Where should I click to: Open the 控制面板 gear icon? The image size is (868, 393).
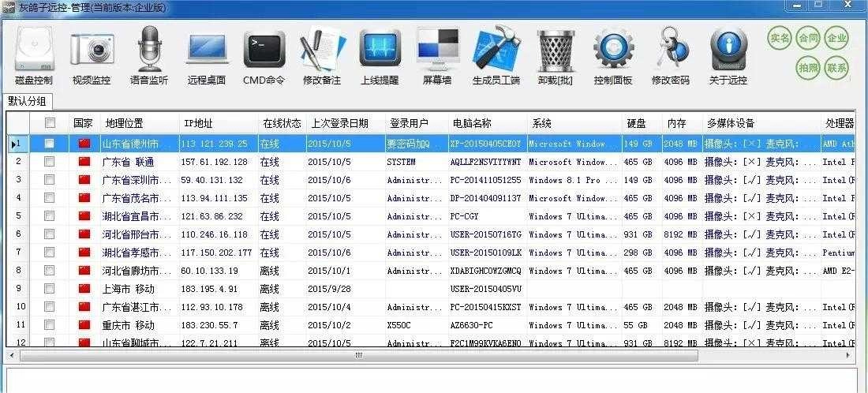613,51
